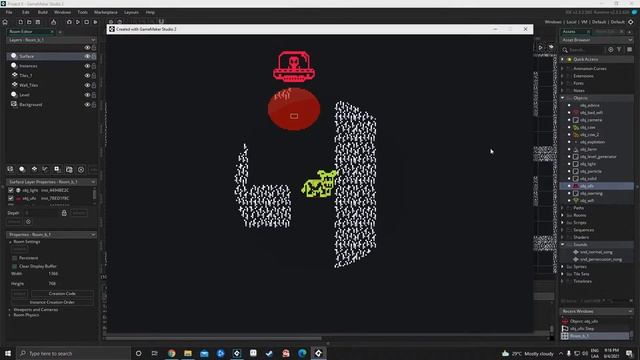Create new path layer icon
Screen dimensions: 640x360
click(x=45, y=169)
